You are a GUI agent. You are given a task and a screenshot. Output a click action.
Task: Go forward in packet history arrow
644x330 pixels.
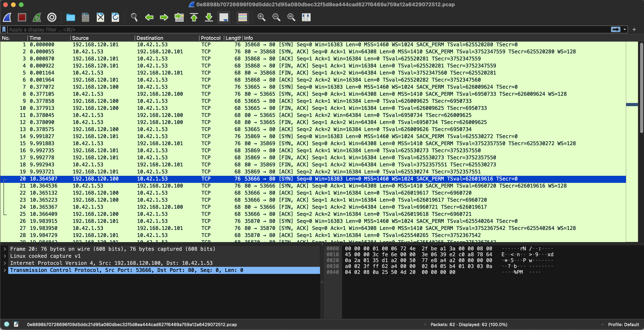[x=164, y=17]
